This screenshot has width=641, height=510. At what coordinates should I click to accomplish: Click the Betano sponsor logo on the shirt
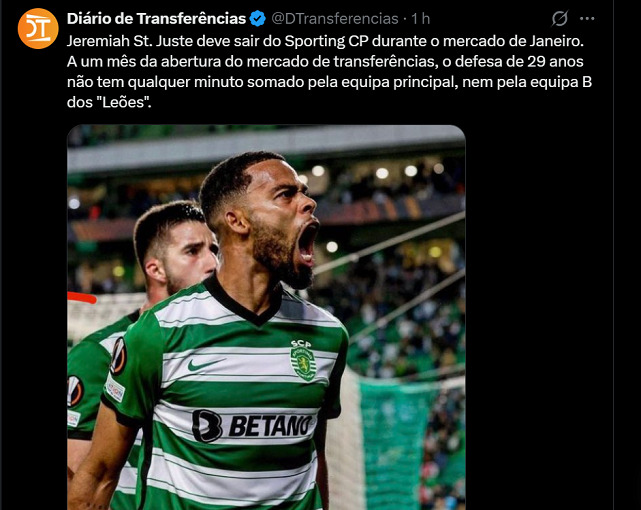click(x=253, y=426)
